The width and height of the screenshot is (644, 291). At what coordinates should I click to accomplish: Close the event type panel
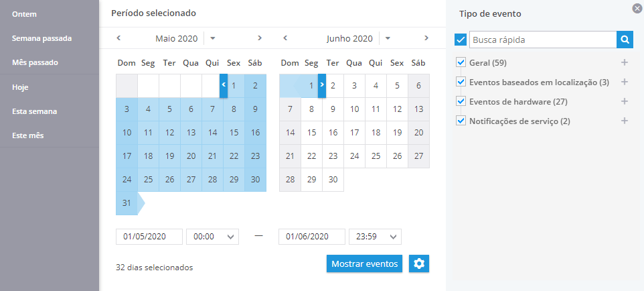[x=637, y=8]
